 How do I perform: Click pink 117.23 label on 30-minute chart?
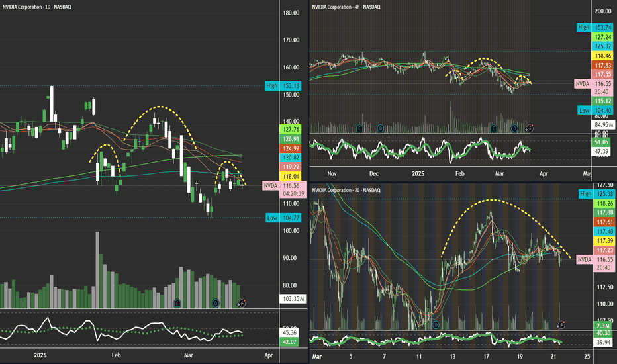[604, 250]
